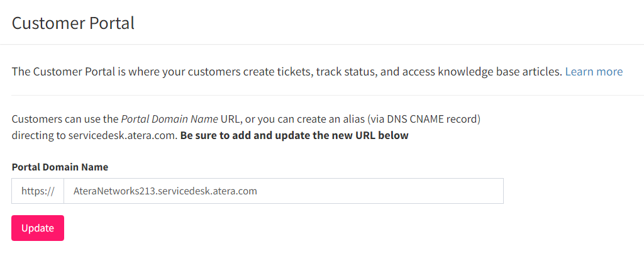The width and height of the screenshot is (644, 268).
Task: Click the "track status" phrase
Action: coord(348,72)
